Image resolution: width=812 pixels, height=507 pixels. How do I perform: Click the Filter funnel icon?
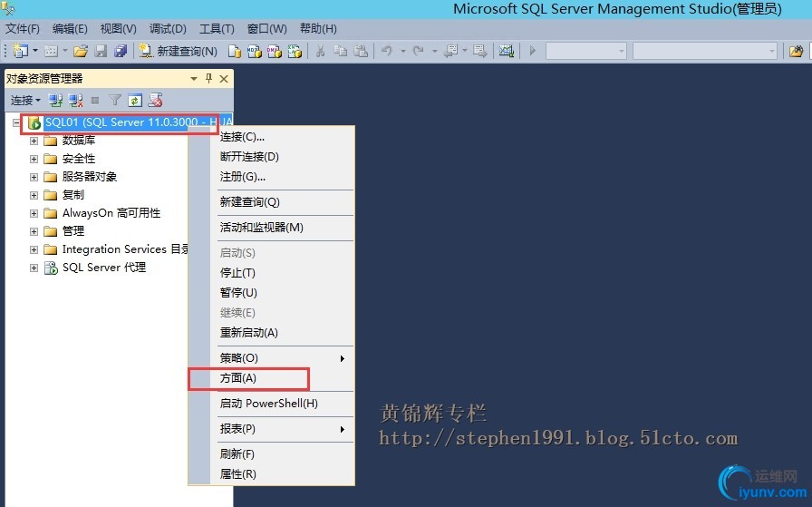click(115, 100)
